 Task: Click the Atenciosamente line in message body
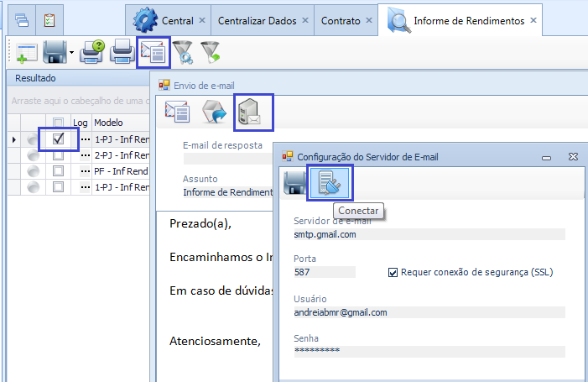[215, 341]
